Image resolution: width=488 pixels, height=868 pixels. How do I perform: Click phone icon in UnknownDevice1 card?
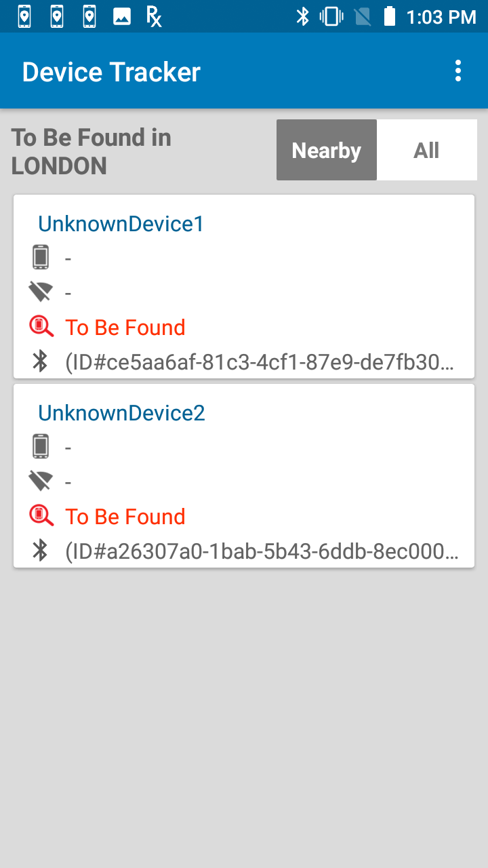pyautogui.click(x=41, y=258)
